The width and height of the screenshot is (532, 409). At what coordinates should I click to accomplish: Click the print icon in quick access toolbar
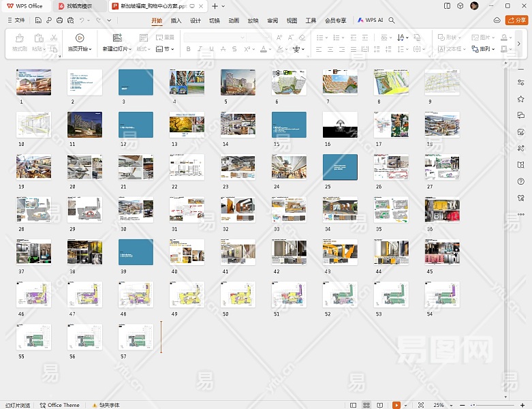[x=60, y=20]
